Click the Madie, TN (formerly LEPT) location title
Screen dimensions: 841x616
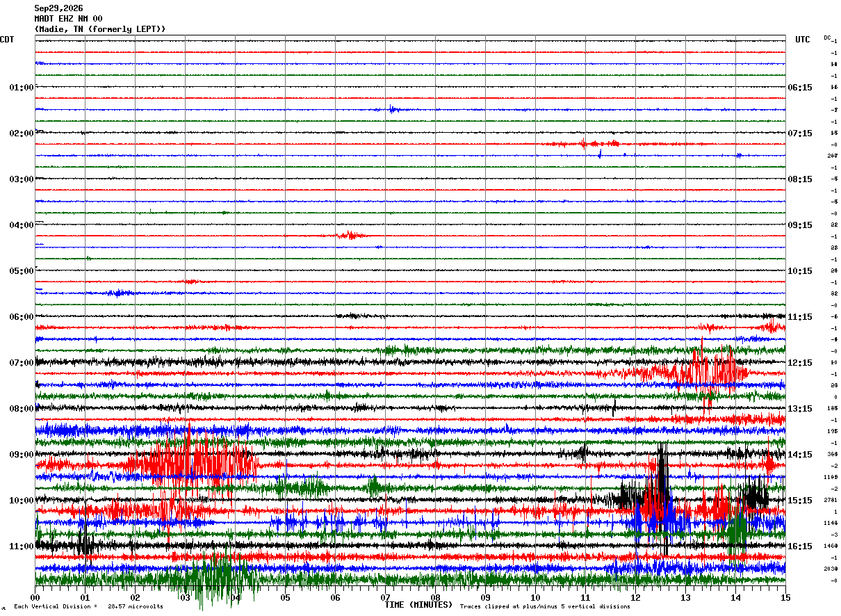(100, 29)
